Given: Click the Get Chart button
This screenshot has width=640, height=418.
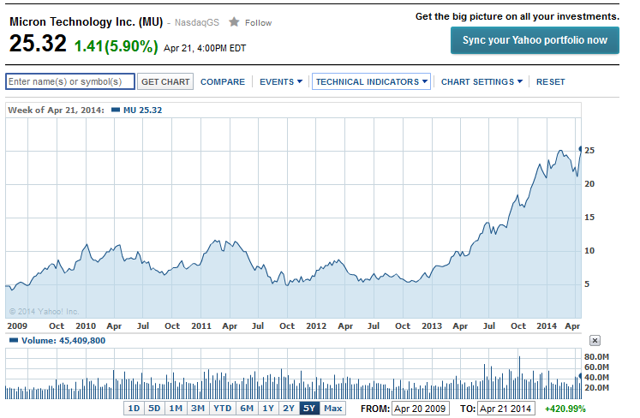Looking at the screenshot, I should point(165,82).
